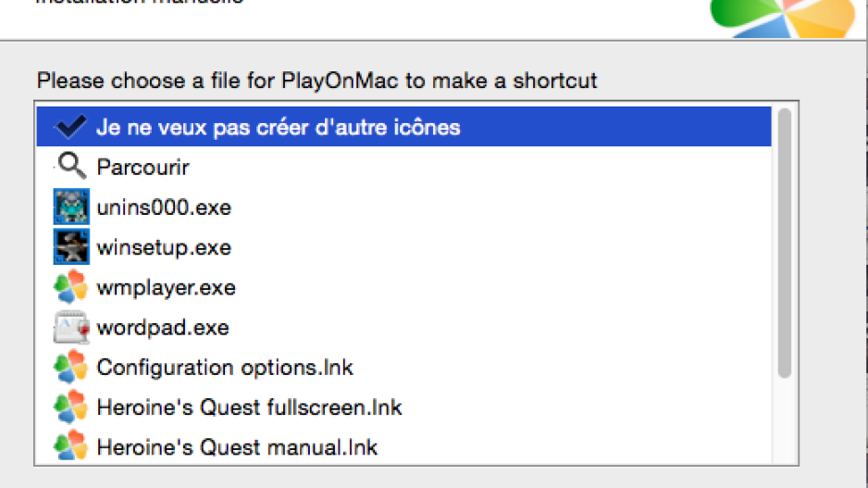Select unins000.exe file name
Image resolution: width=868 pixels, height=488 pixels.
click(164, 207)
